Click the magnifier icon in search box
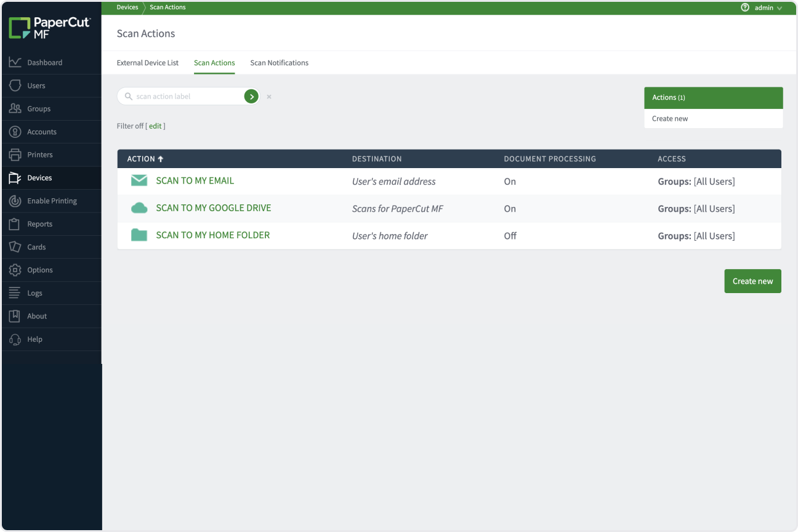The image size is (798, 532). (x=129, y=97)
